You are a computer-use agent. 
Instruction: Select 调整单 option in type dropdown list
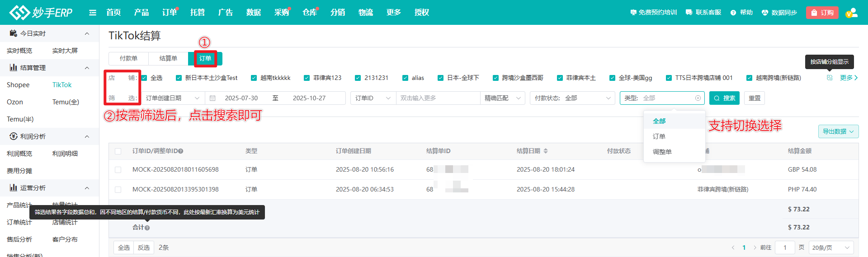(674, 152)
